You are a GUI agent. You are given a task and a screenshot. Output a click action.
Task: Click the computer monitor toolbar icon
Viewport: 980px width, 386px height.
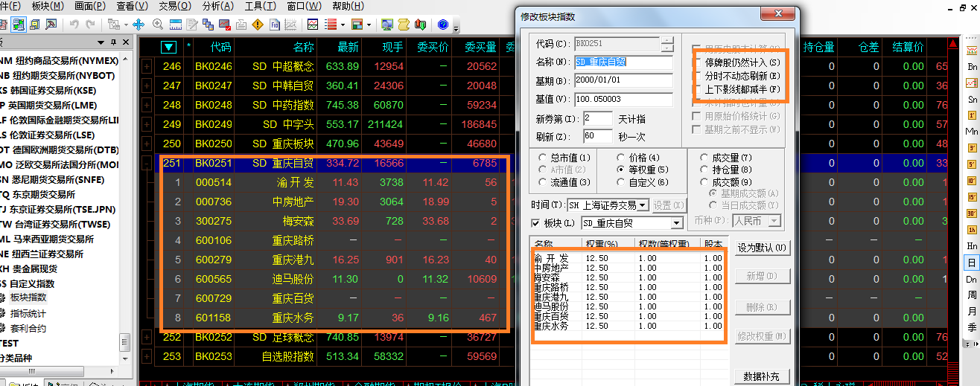coord(386,25)
